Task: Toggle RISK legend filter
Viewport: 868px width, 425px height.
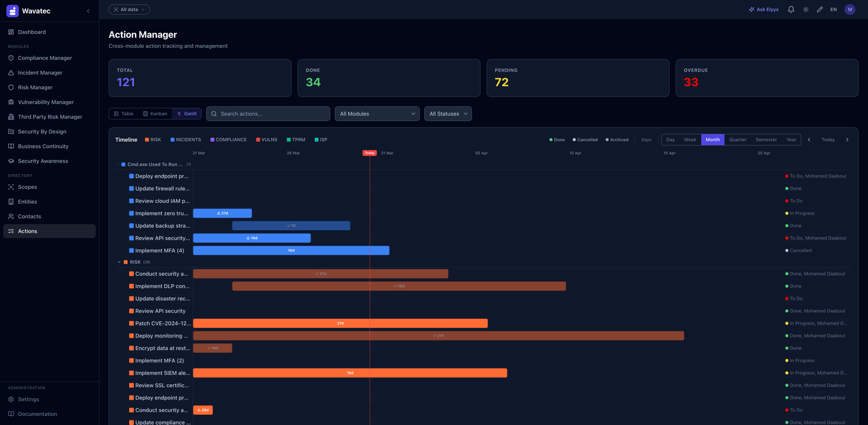Action: click(153, 139)
